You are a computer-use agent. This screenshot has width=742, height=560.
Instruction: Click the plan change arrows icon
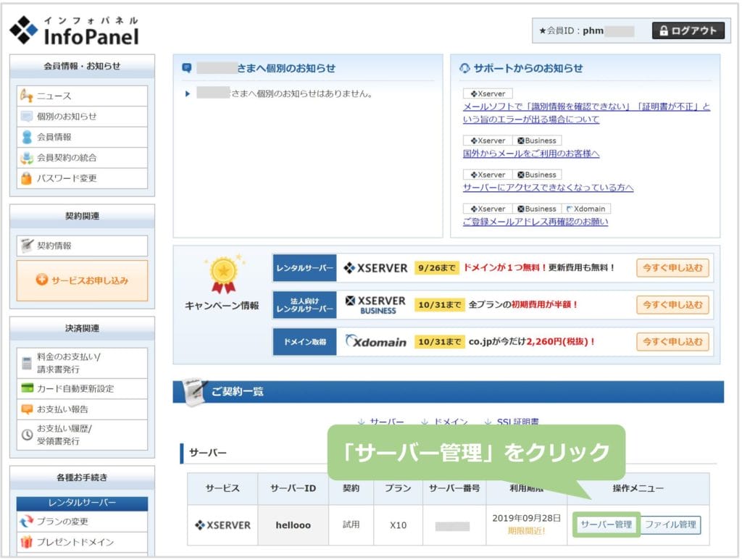tap(27, 522)
